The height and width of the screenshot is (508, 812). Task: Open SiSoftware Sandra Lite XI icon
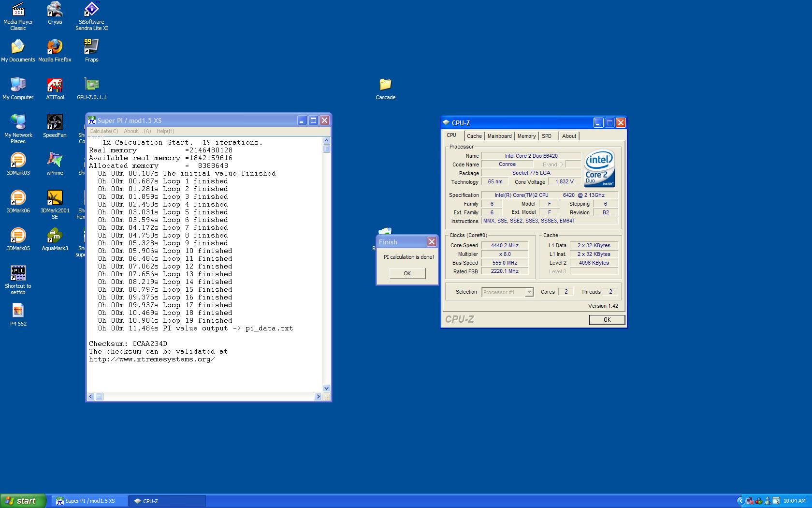(x=91, y=16)
